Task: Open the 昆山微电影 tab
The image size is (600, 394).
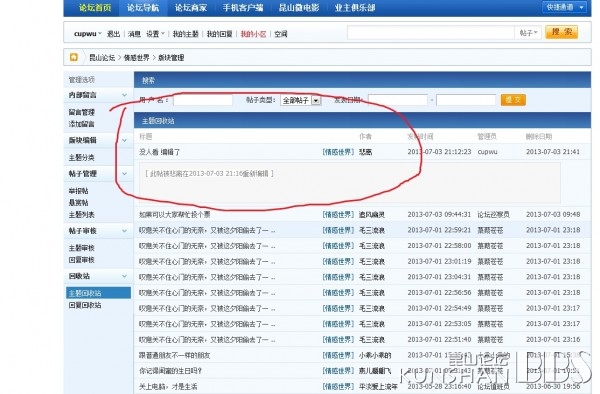Action: pyautogui.click(x=299, y=8)
